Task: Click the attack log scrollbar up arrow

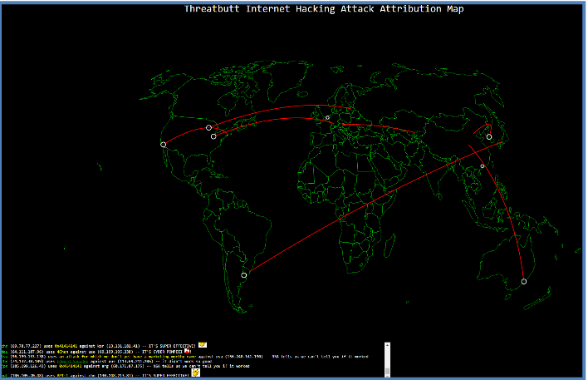Action: click(387, 344)
